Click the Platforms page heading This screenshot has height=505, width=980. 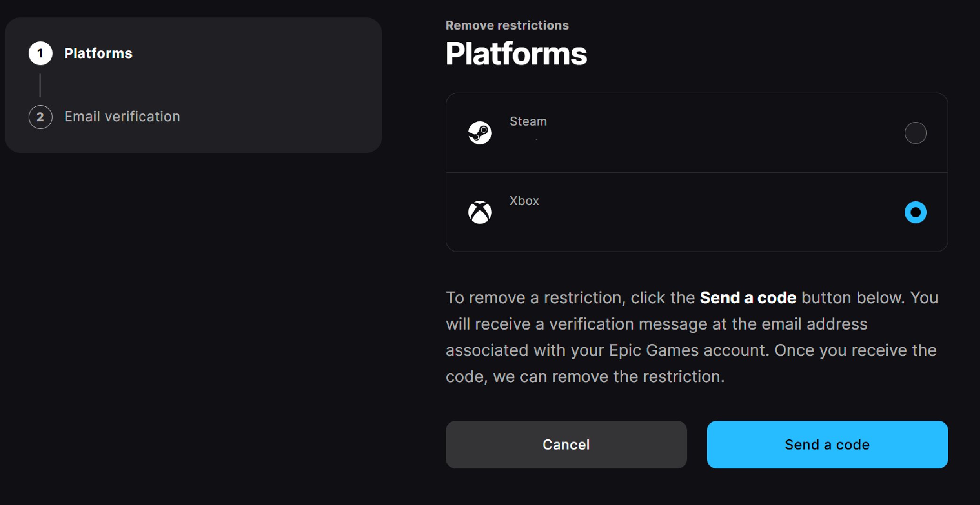[x=516, y=53]
